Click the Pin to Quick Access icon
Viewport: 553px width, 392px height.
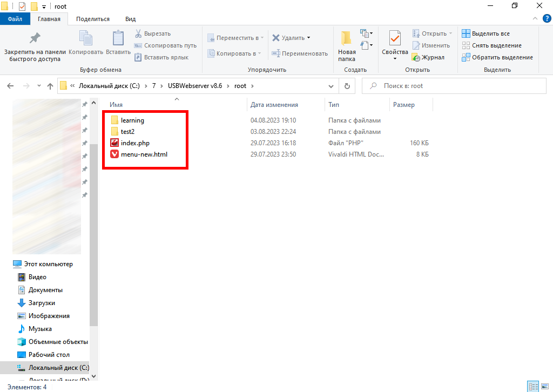pos(35,39)
